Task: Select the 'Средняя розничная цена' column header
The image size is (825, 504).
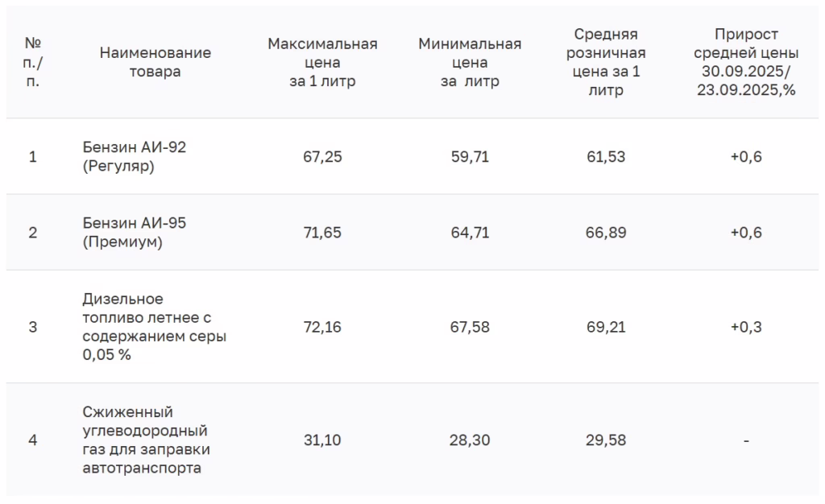Action: coord(606,62)
